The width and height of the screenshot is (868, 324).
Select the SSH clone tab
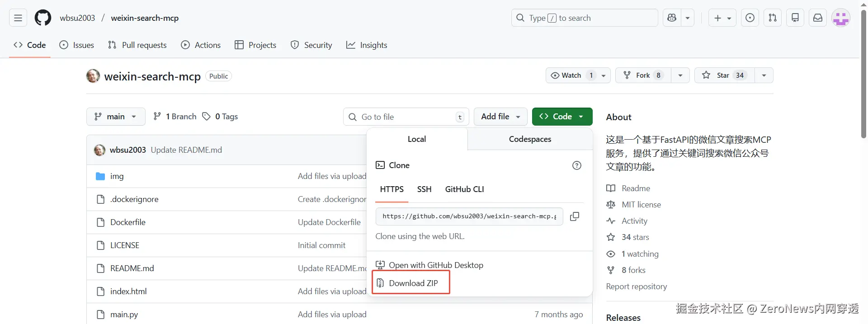tap(424, 189)
